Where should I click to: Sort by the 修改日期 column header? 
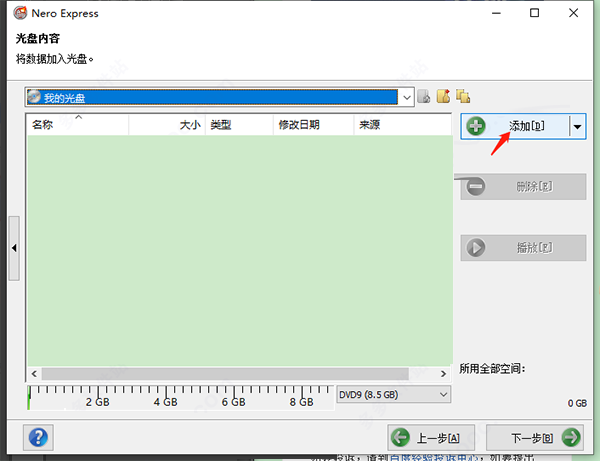(314, 125)
